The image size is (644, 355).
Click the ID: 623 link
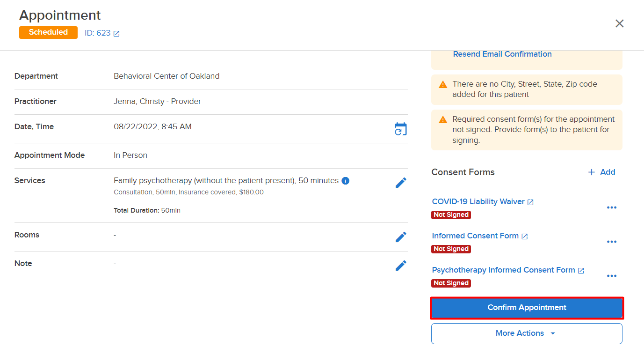[97, 33]
